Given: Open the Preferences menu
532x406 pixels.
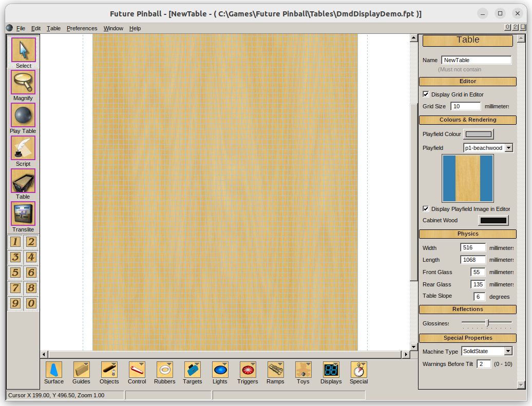Looking at the screenshot, I should [x=82, y=28].
